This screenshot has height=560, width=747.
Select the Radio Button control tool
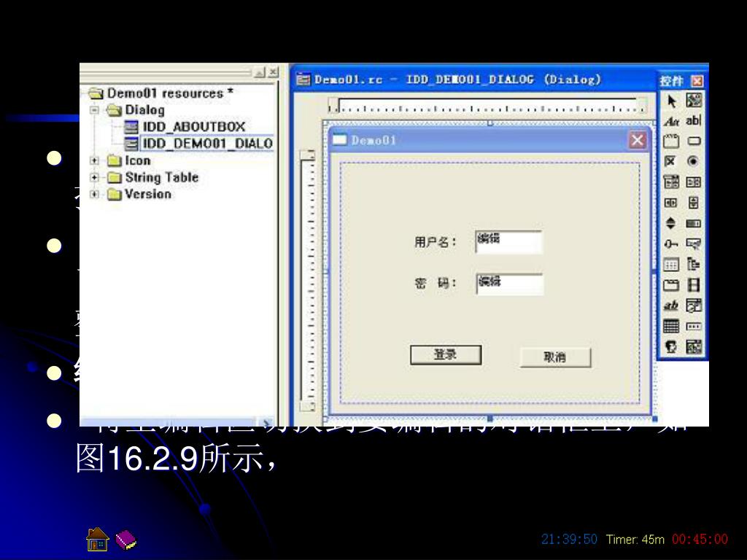(x=694, y=161)
